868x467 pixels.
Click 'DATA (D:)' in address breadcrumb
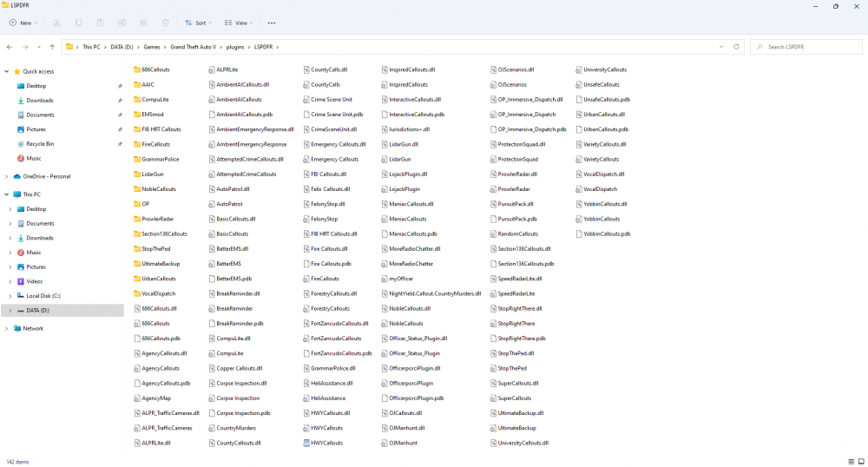(x=122, y=47)
